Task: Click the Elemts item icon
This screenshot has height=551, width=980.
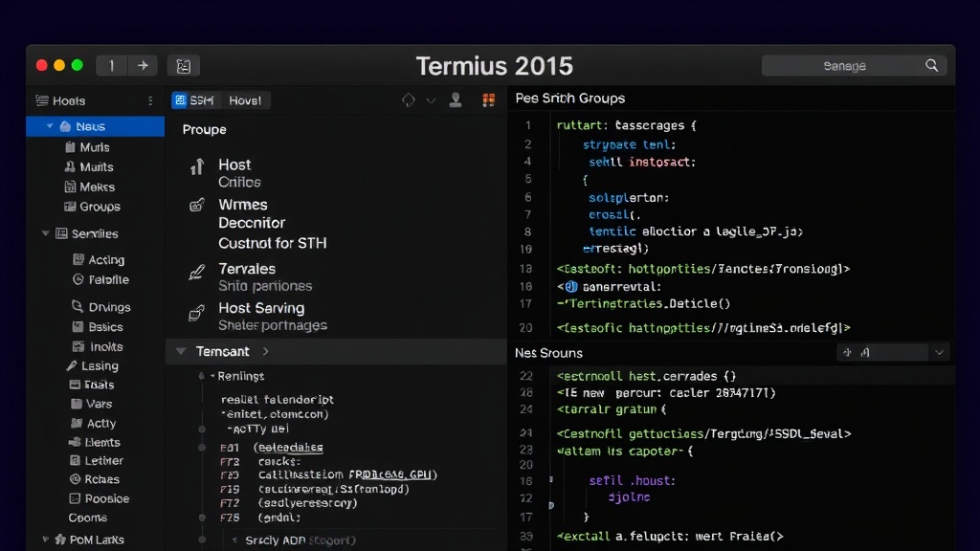Action: click(75, 442)
